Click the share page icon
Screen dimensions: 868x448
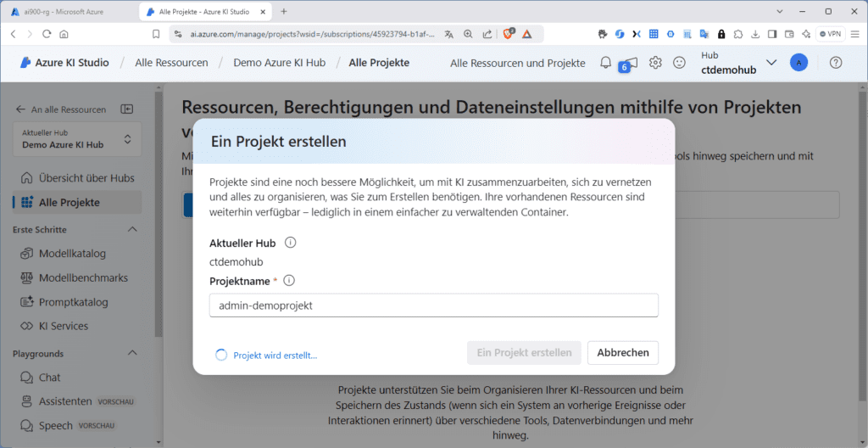tap(487, 34)
